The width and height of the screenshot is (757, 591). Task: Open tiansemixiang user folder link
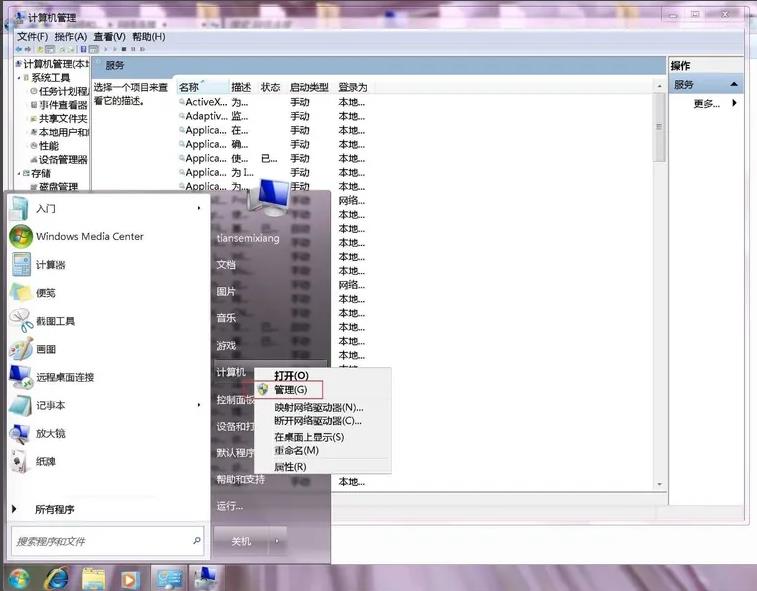[x=248, y=238]
